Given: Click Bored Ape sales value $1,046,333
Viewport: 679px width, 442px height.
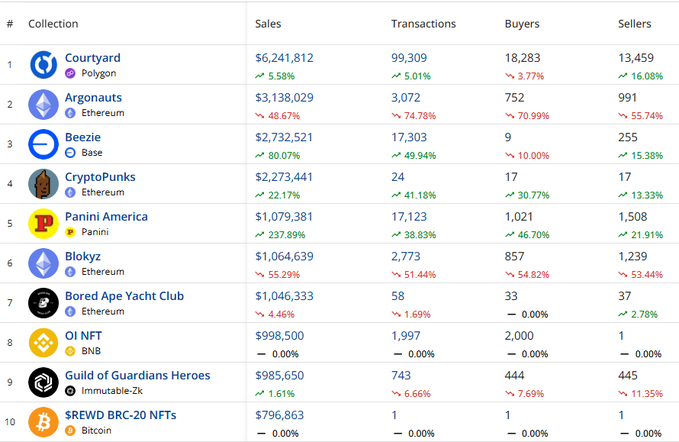Looking at the screenshot, I should 284,296.
